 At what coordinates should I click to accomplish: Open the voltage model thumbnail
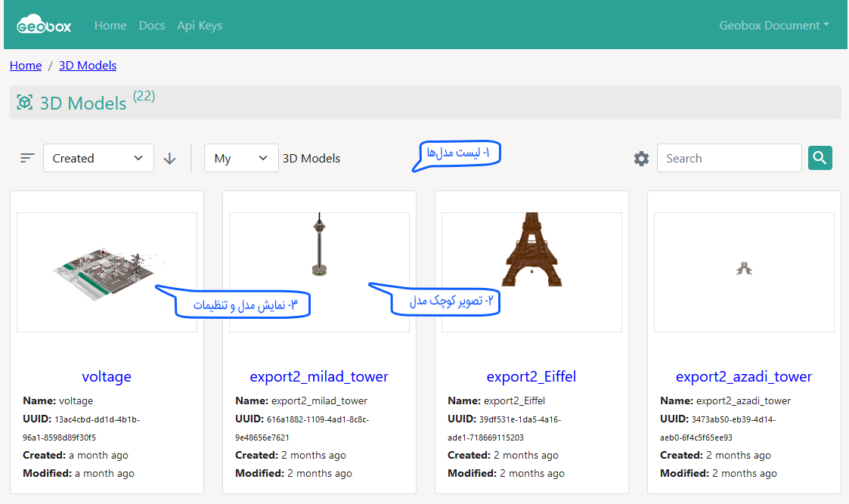pos(107,271)
